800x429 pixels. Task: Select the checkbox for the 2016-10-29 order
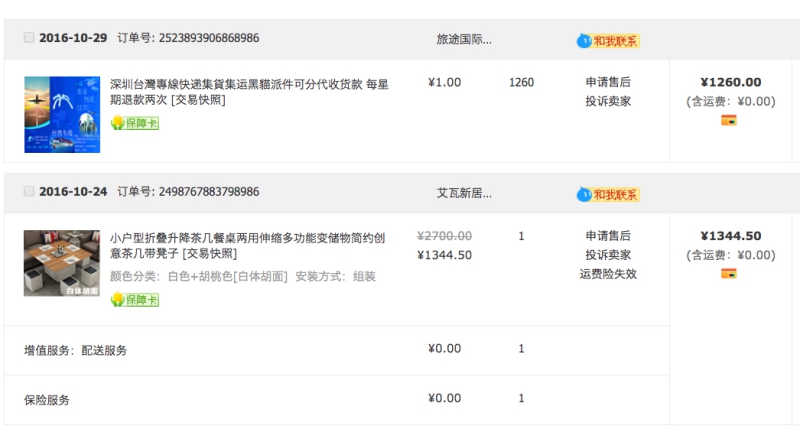(x=29, y=38)
